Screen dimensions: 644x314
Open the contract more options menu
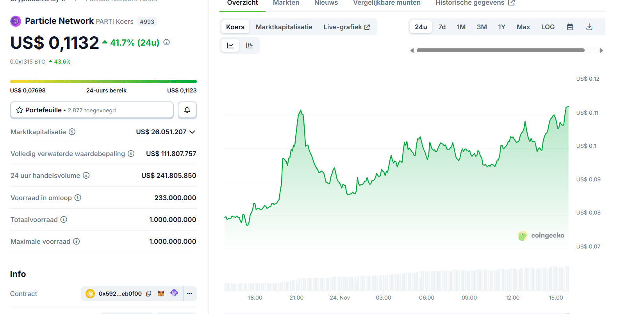coord(189,294)
